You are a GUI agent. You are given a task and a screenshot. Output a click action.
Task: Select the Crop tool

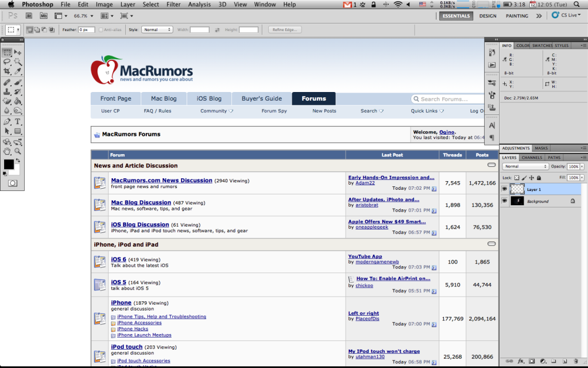coord(7,71)
